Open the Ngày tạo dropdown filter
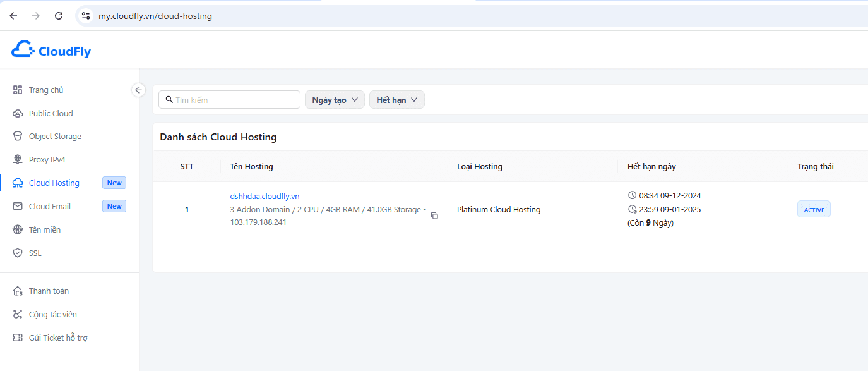The width and height of the screenshot is (868, 371). coord(335,100)
